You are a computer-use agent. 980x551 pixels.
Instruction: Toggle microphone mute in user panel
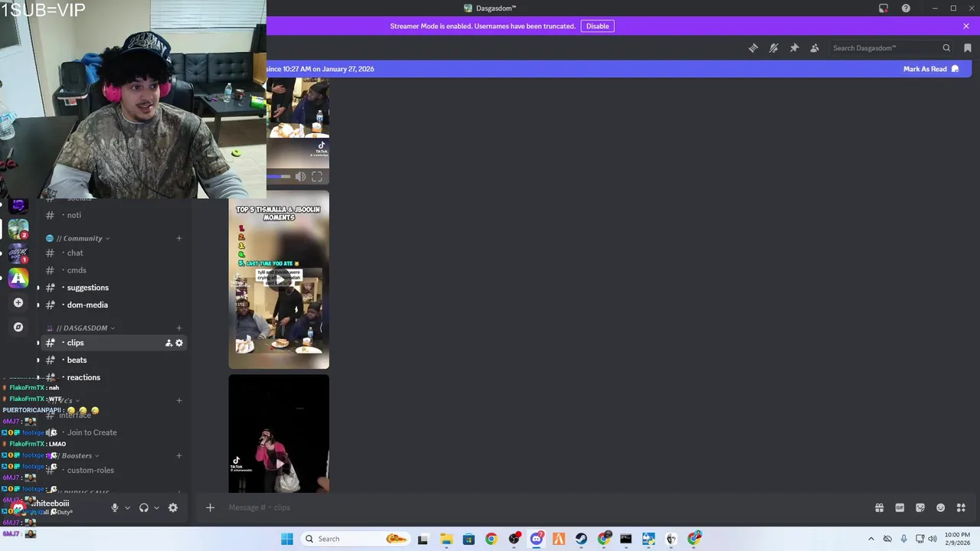(115, 507)
